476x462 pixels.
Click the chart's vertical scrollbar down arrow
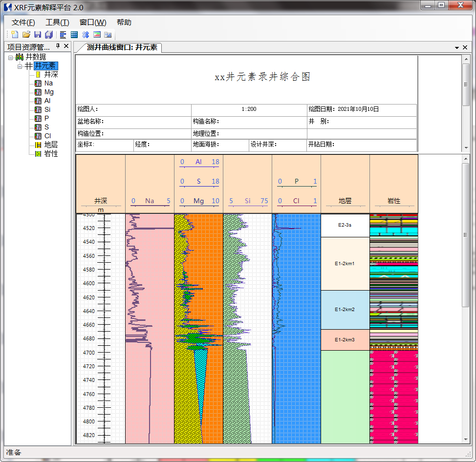pyautogui.click(x=466, y=440)
